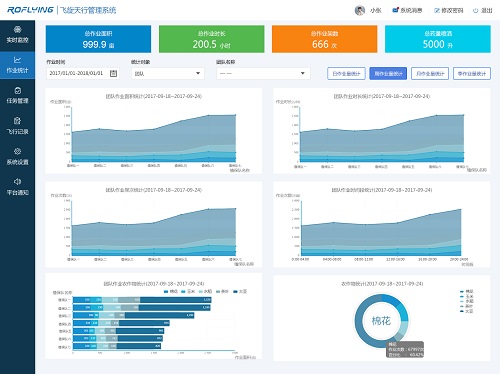Toggle 茶叶 in donut chart legend
The width and height of the screenshot is (500, 374).
pos(467,306)
